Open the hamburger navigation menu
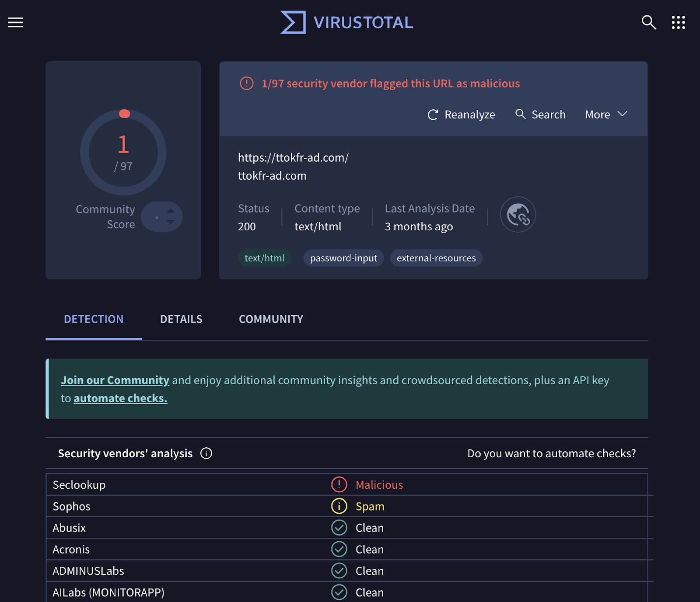This screenshot has width=700, height=602. click(15, 22)
